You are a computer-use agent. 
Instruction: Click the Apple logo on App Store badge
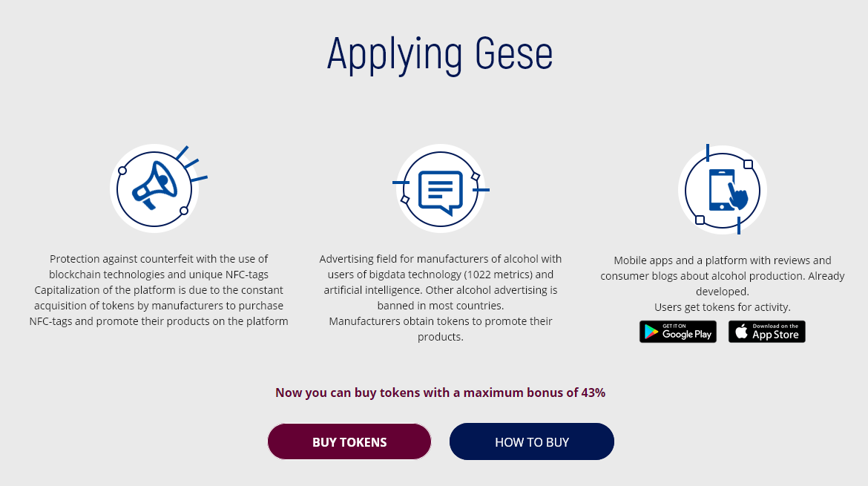tap(742, 331)
